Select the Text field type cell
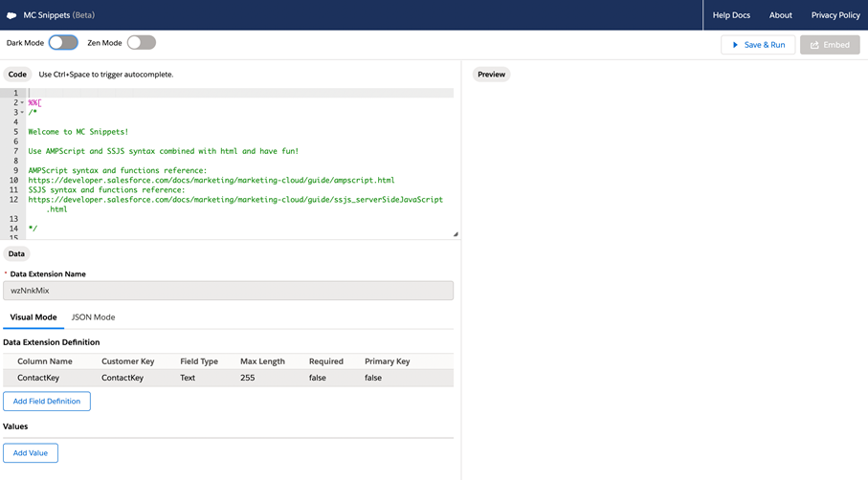Viewport: 868px width, 480px height. (188, 378)
